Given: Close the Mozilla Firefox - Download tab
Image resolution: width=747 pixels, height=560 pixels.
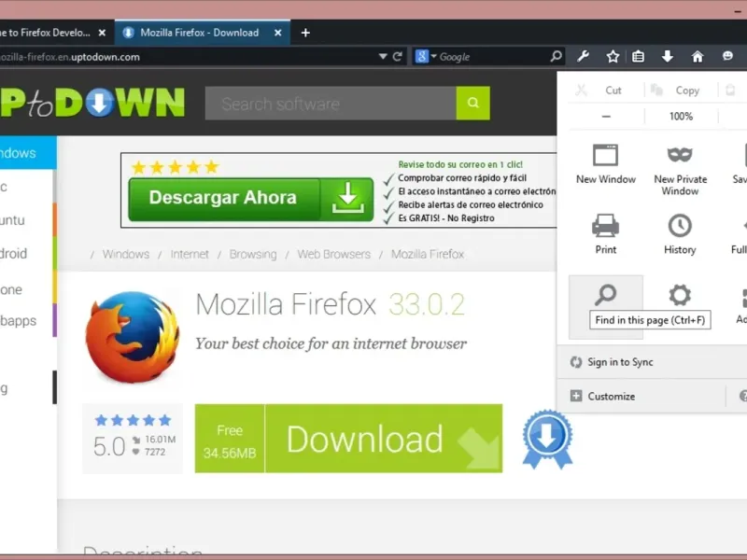Looking at the screenshot, I should [278, 33].
